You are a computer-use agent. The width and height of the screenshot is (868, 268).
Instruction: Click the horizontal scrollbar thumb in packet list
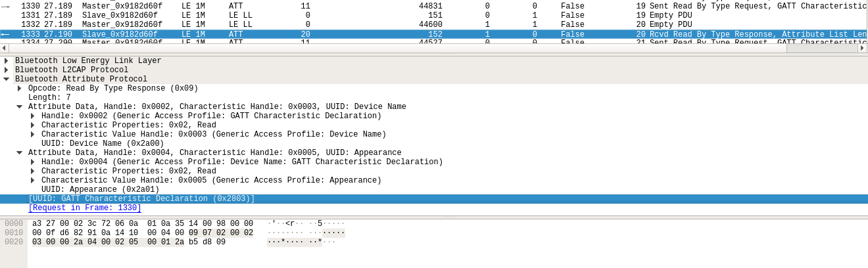point(821,48)
